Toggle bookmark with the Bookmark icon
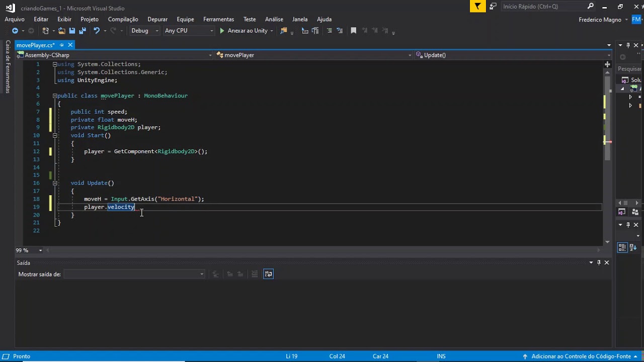 pos(354,31)
